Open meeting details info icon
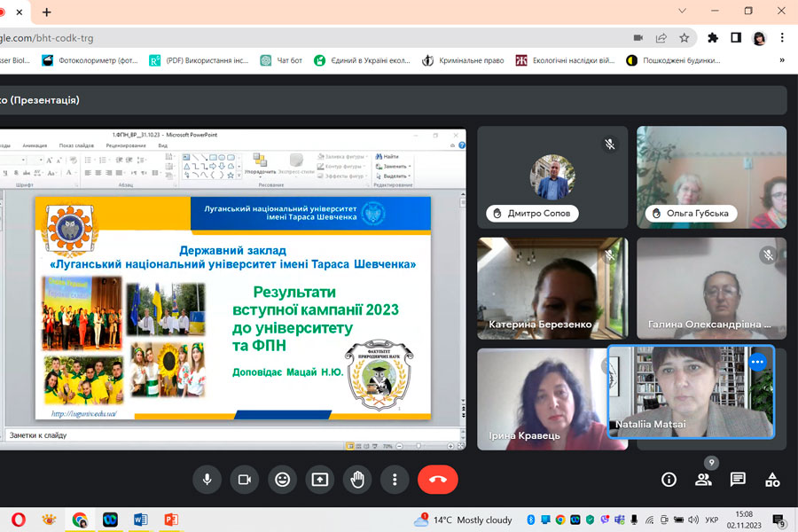 669,480
